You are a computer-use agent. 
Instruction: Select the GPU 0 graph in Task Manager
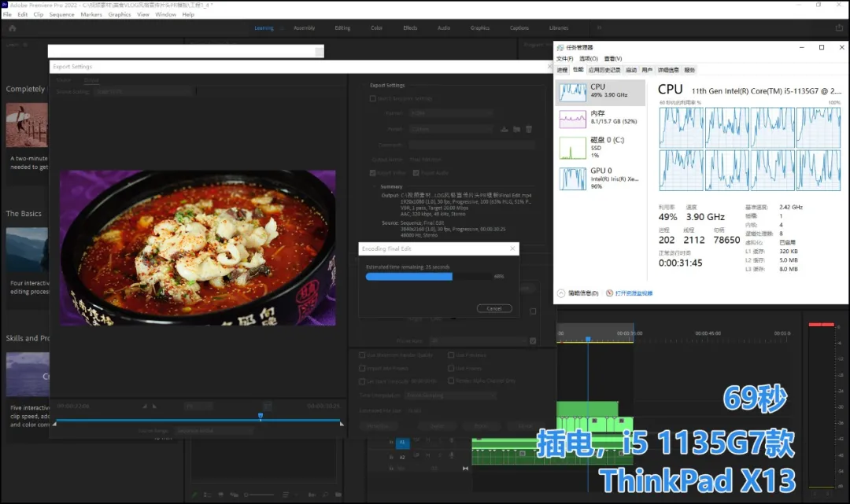572,178
